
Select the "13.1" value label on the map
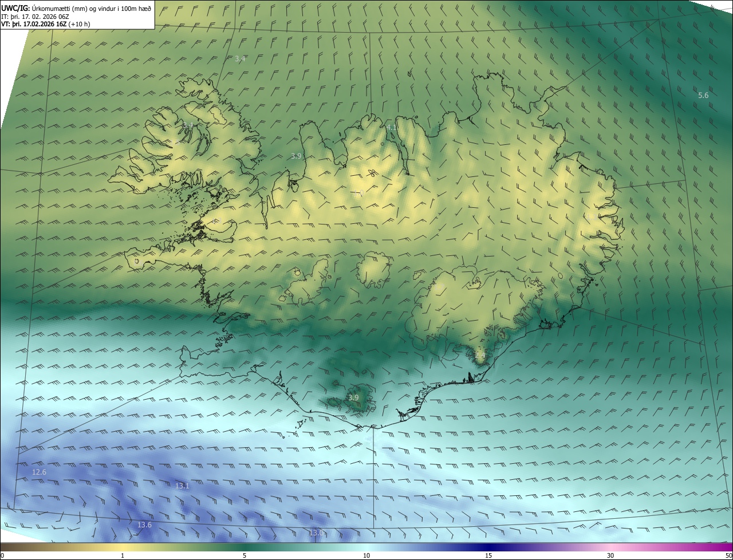(x=182, y=486)
